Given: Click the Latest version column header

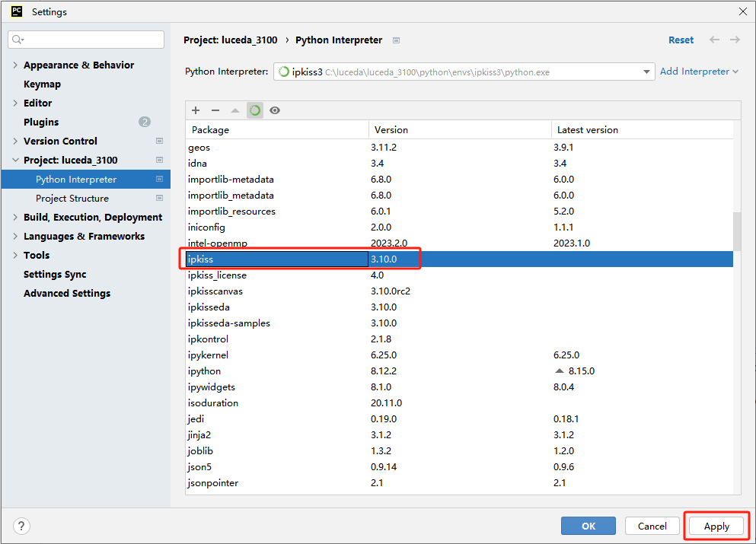Looking at the screenshot, I should tap(643, 129).
